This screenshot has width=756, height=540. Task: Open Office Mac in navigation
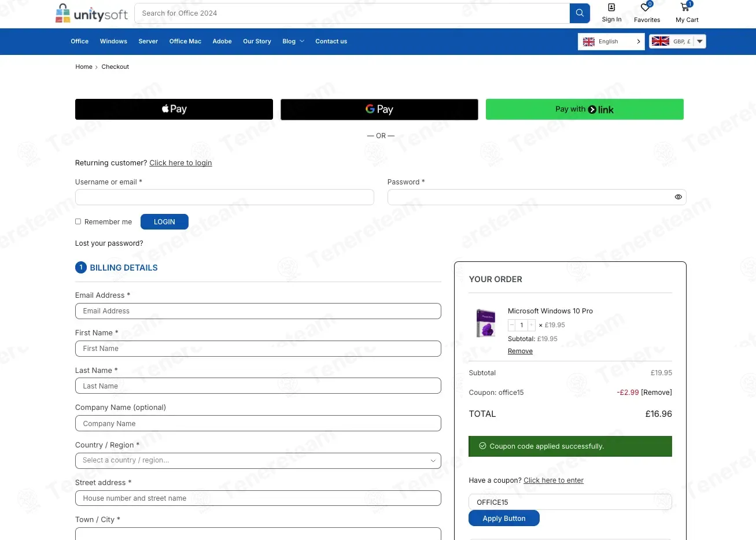(185, 42)
